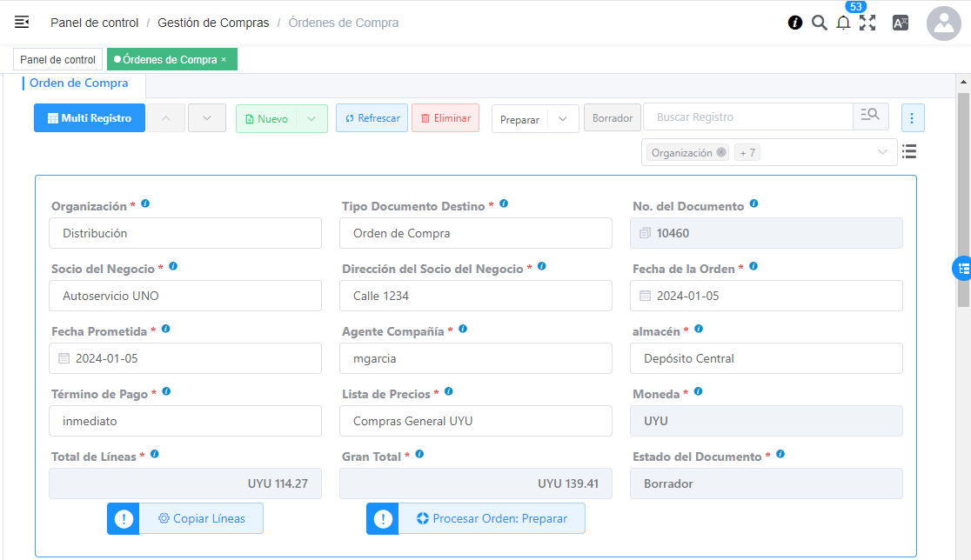Open the language translation icon

pos(901,23)
